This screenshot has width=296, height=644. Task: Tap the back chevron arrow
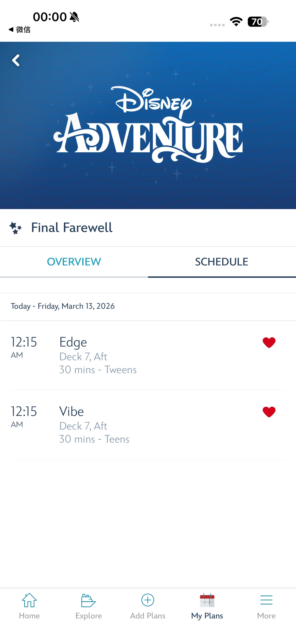pyautogui.click(x=16, y=60)
